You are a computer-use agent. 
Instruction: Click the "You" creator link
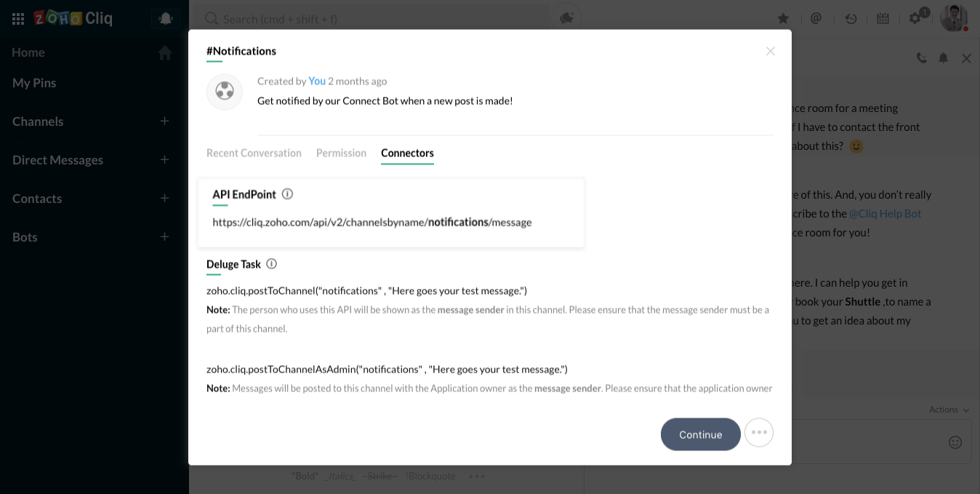[x=317, y=81]
